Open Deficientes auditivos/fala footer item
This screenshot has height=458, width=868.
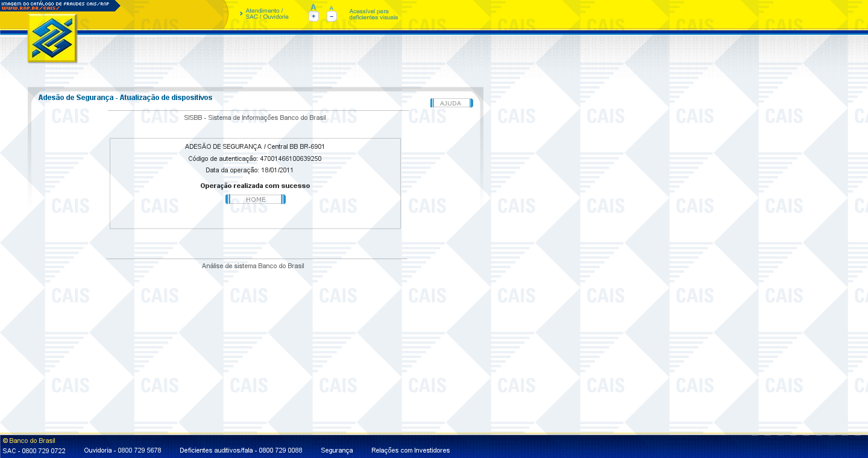[241, 450]
